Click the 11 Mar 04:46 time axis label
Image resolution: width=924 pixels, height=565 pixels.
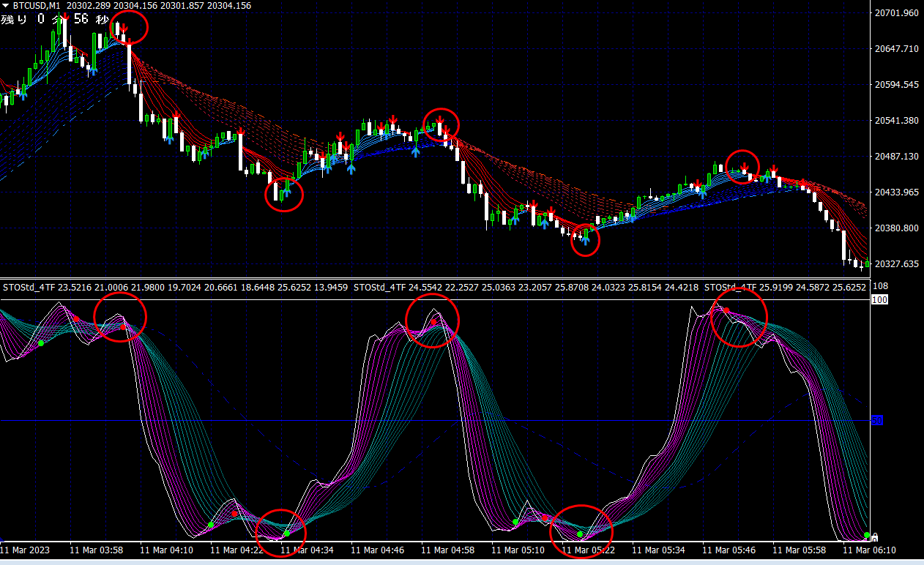(x=377, y=550)
